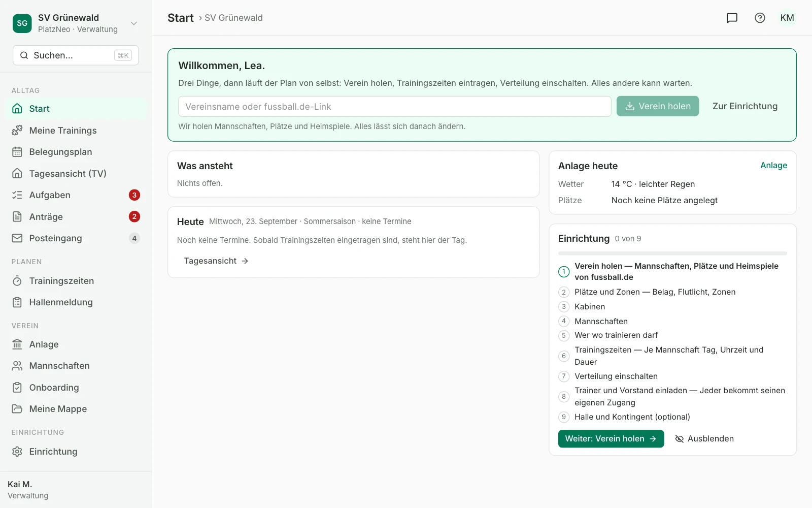Open the Tagesansicht arrow link
This screenshot has width=812, height=508.
pyautogui.click(x=216, y=261)
